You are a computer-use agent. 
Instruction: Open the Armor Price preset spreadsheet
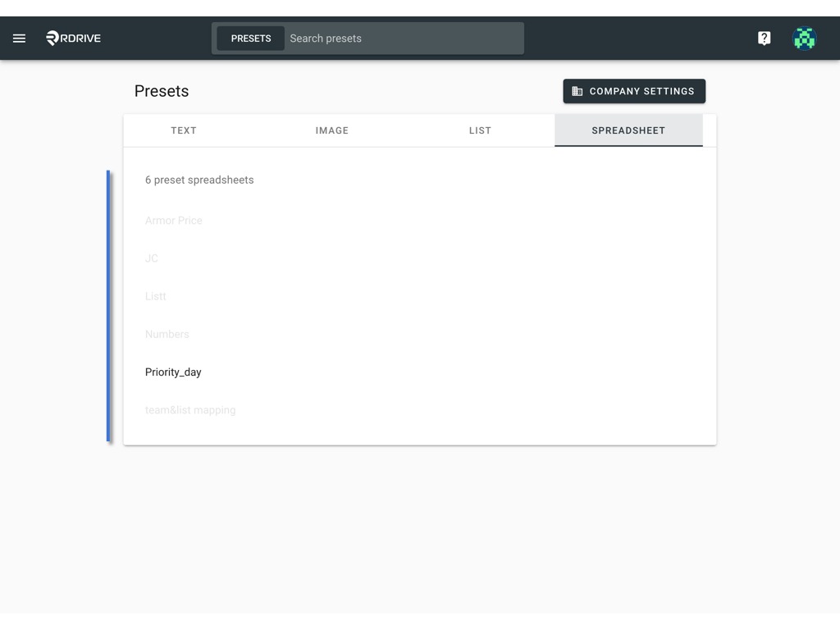click(x=174, y=220)
